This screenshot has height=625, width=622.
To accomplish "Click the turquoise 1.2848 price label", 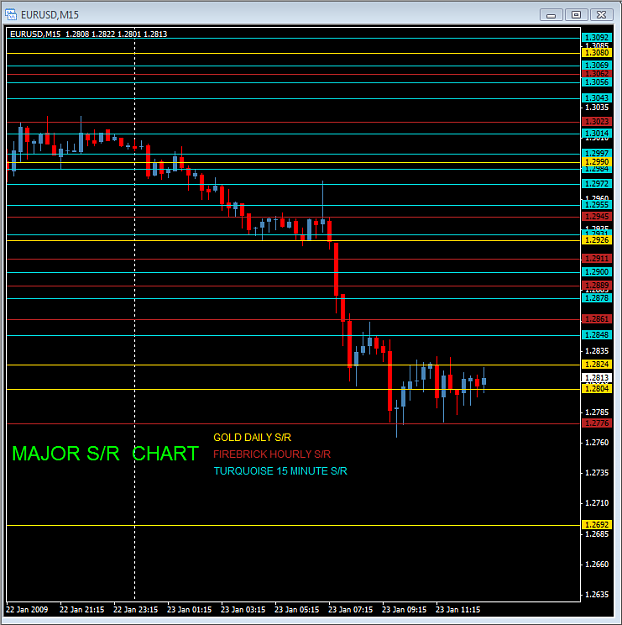I will pos(597,335).
